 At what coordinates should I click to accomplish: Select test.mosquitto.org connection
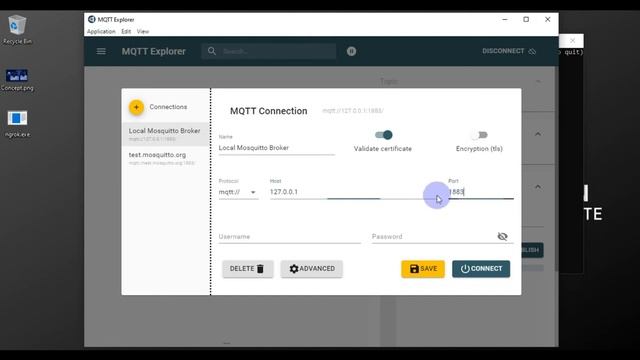point(166,158)
